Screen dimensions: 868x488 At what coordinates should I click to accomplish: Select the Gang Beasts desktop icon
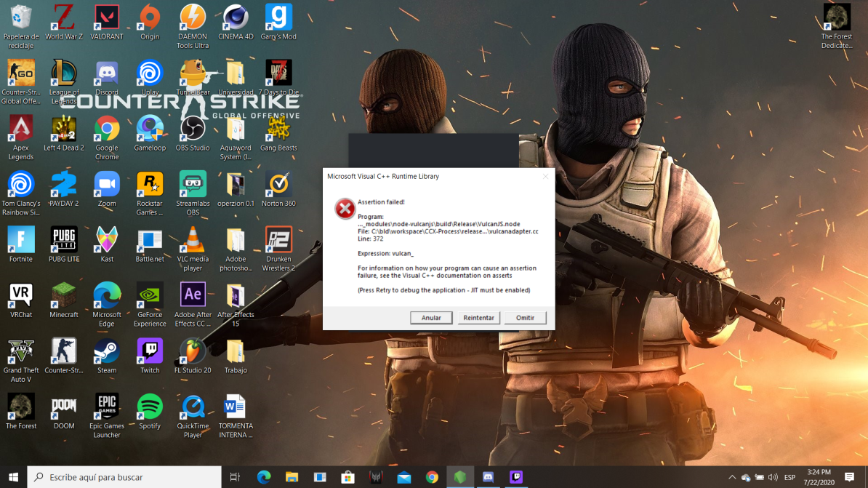point(278,134)
